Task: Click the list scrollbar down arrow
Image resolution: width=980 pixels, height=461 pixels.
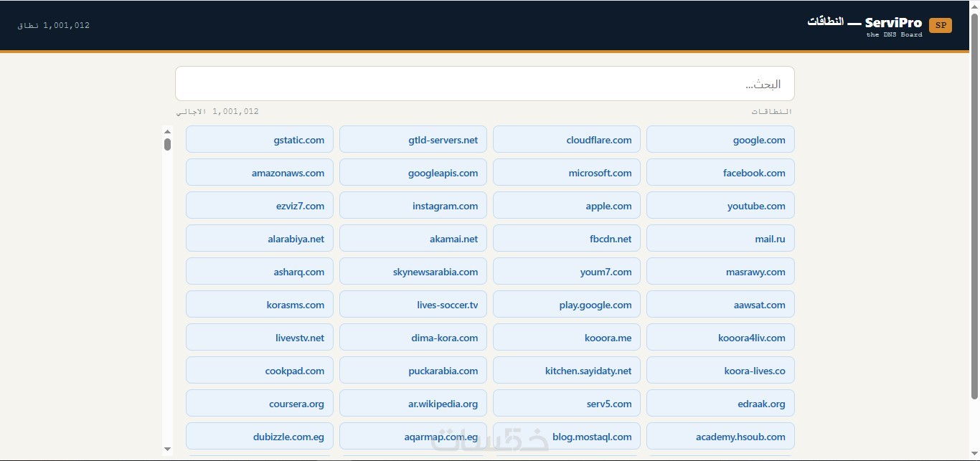Action: (167, 450)
